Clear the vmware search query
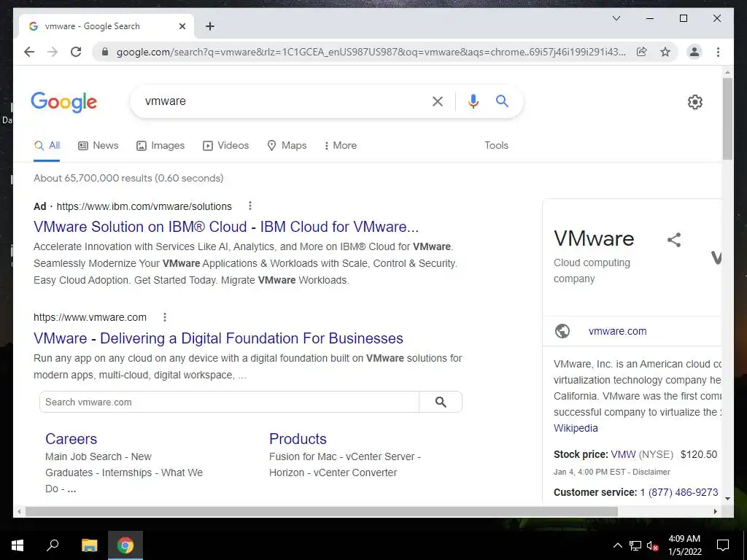The image size is (747, 560). click(438, 101)
